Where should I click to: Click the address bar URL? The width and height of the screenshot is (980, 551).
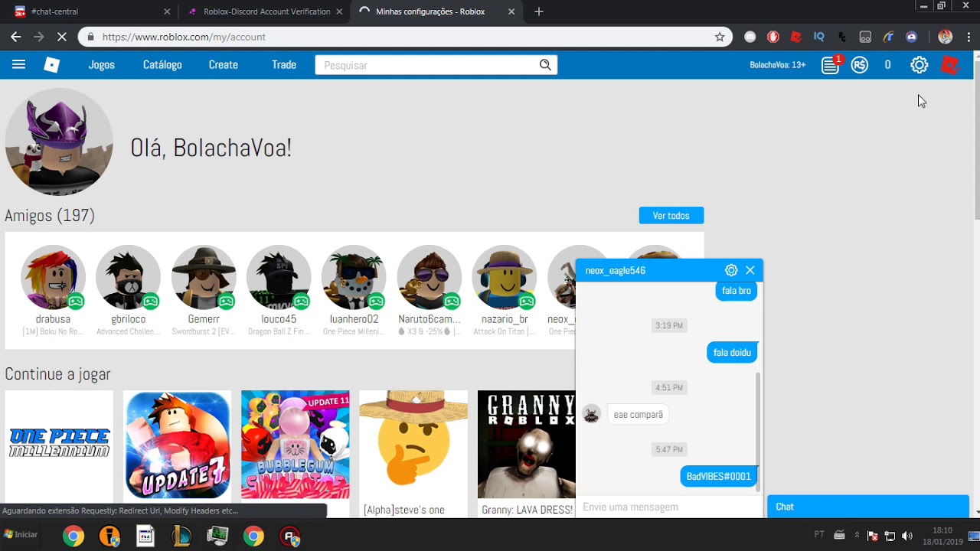coord(184,37)
